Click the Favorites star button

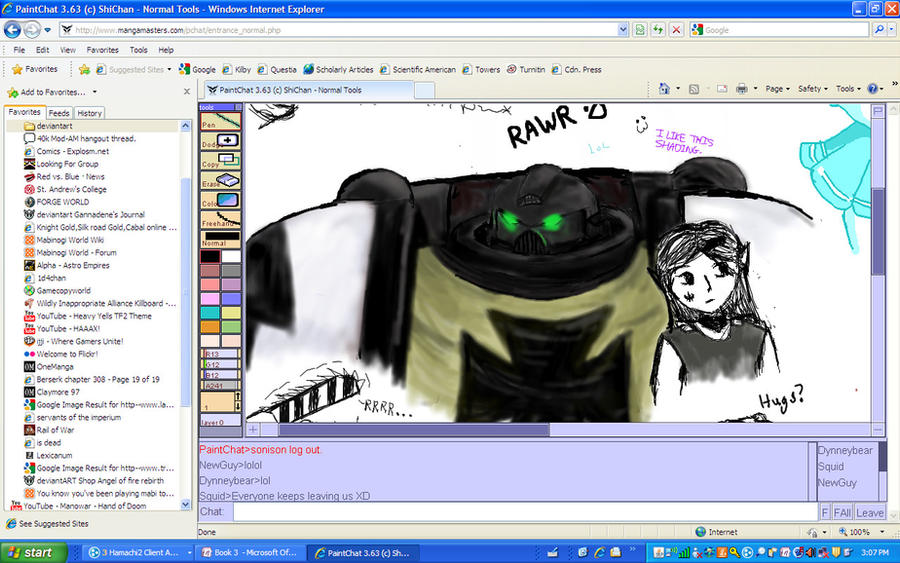click(x=35, y=69)
